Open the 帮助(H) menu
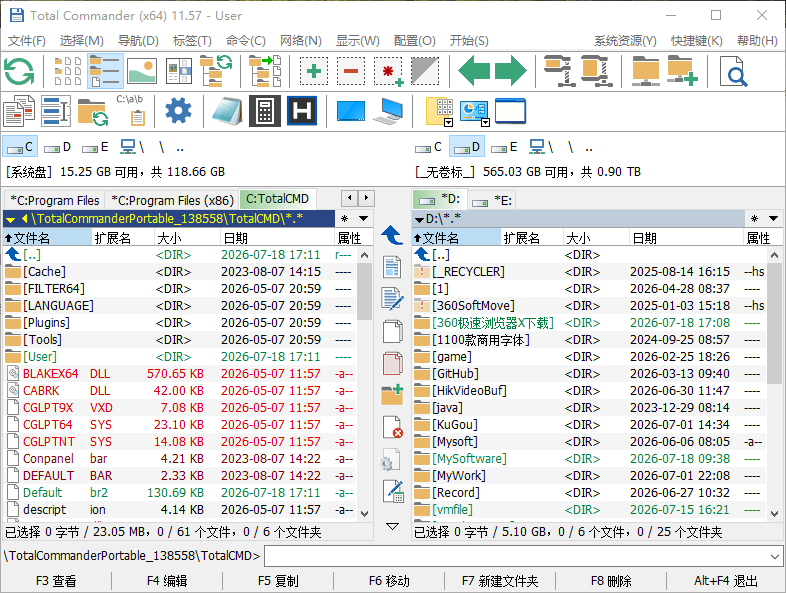Viewport: 786px width, 593px height. (757, 41)
